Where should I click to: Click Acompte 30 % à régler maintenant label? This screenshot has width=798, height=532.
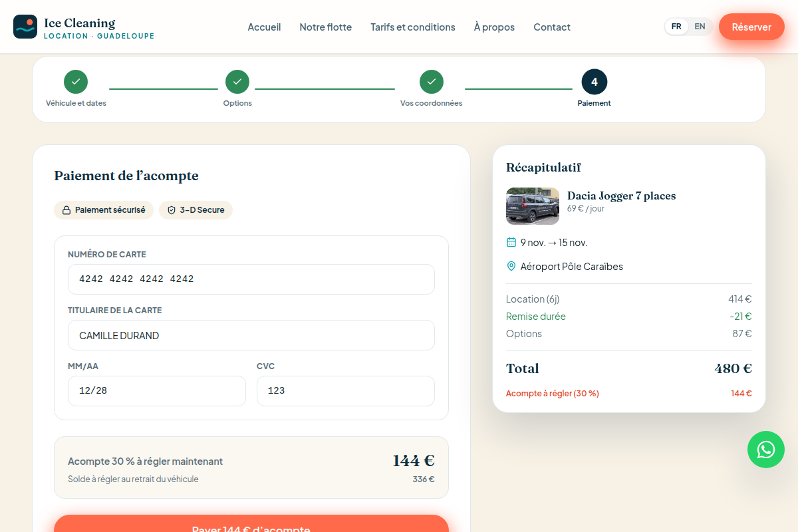(x=145, y=462)
